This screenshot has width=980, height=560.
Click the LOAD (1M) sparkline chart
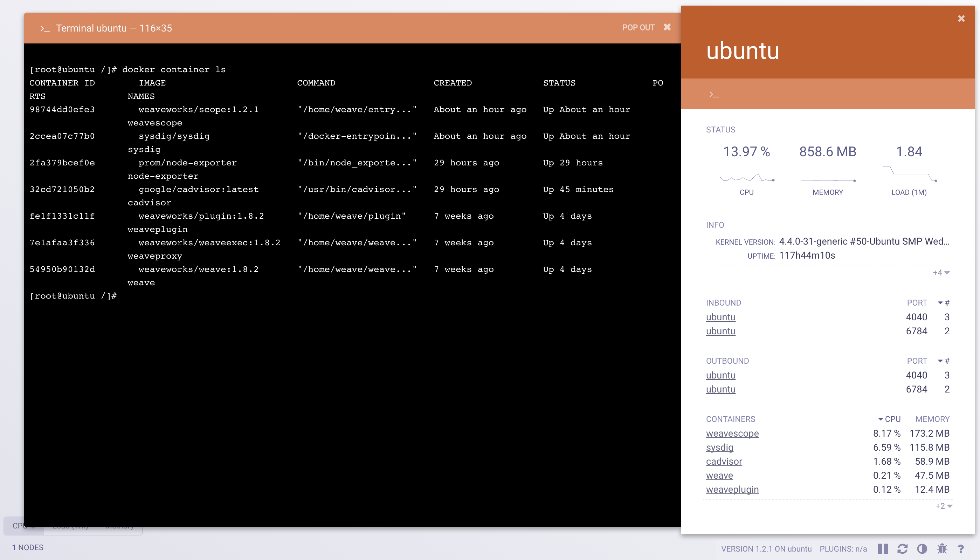tap(909, 175)
